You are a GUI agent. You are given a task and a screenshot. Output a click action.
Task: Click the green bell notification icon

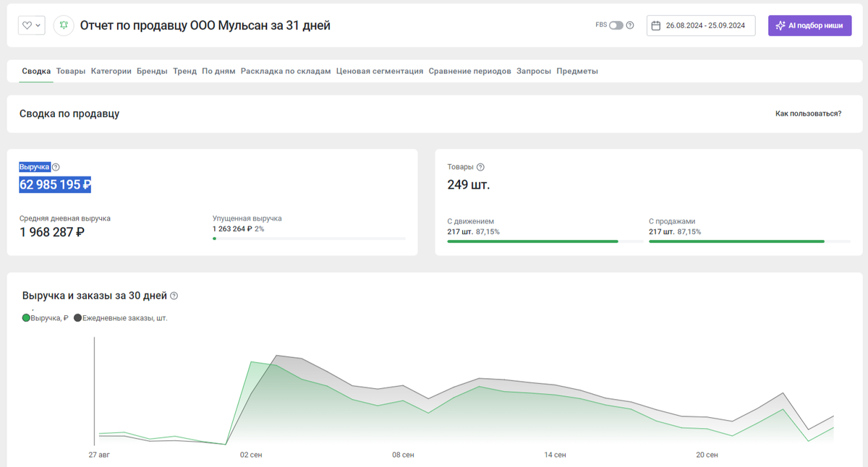[64, 25]
